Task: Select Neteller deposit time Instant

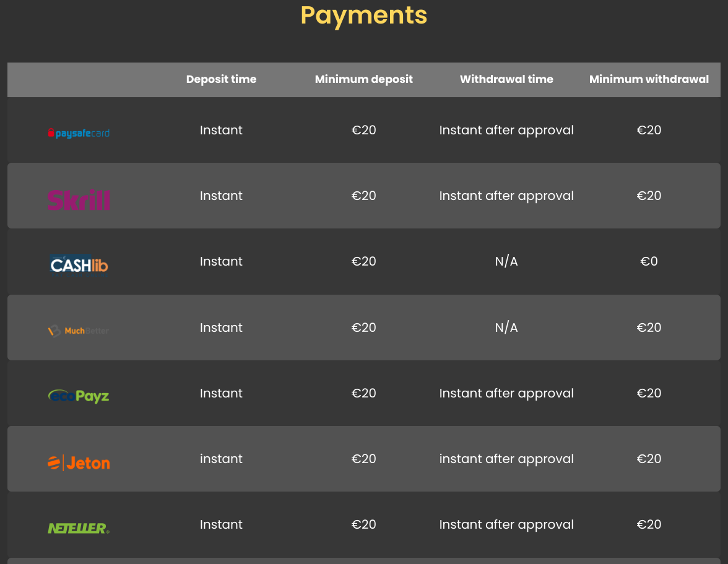Action: 221,524
